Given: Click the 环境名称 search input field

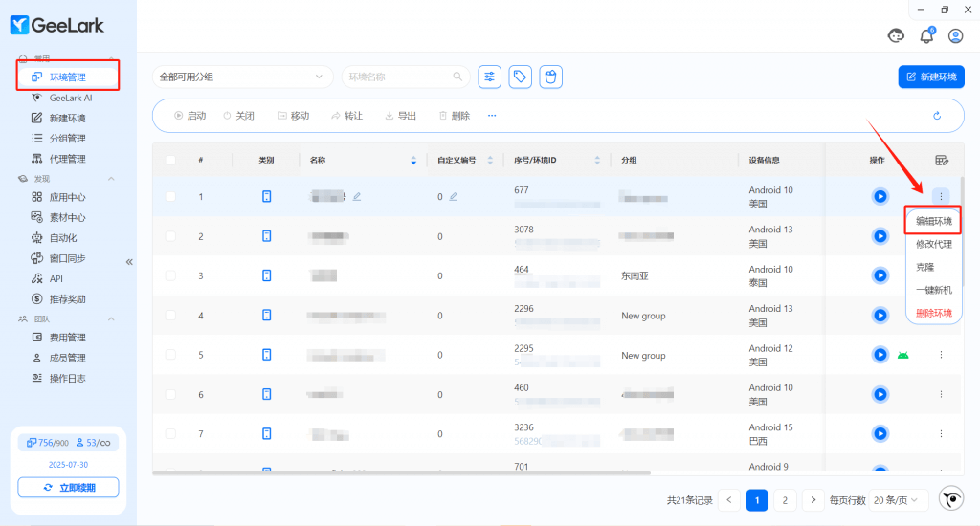Looking at the screenshot, I should (397, 77).
